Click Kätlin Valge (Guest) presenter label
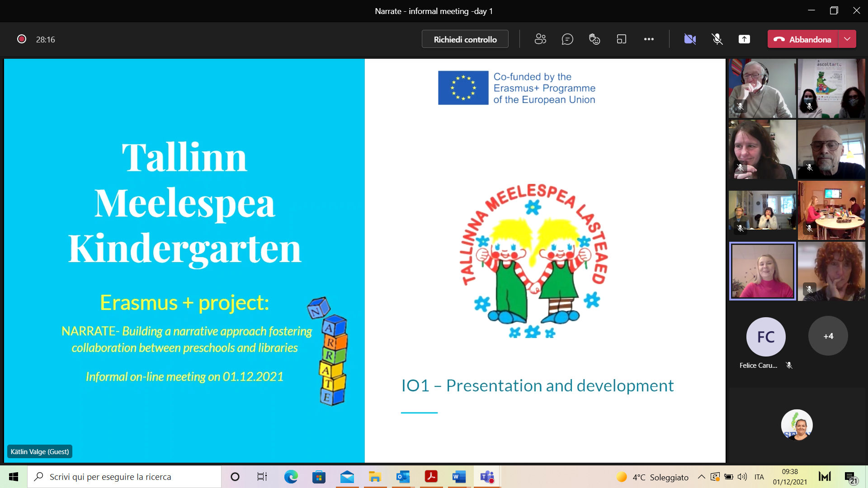868x488 pixels. coord(40,451)
